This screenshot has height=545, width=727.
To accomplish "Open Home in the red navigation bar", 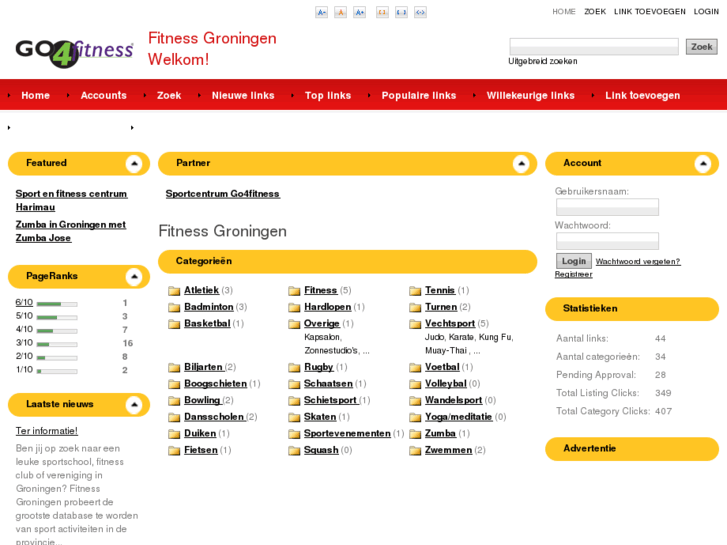I will point(35,96).
